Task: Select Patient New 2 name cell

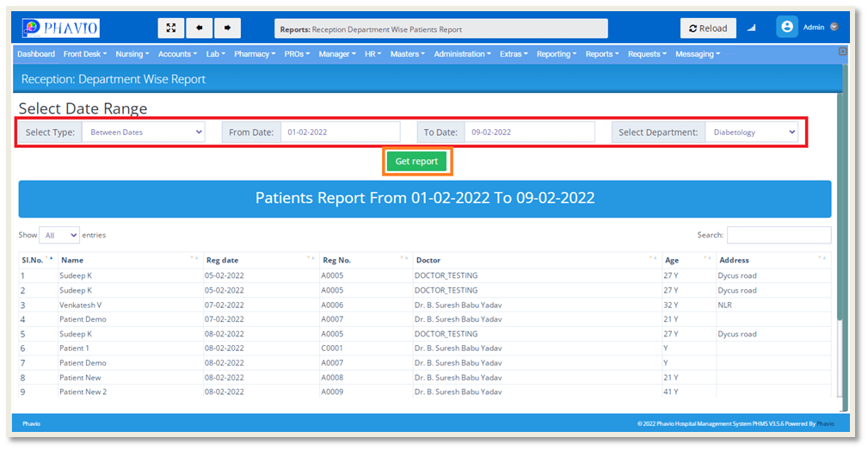Action: (x=83, y=391)
